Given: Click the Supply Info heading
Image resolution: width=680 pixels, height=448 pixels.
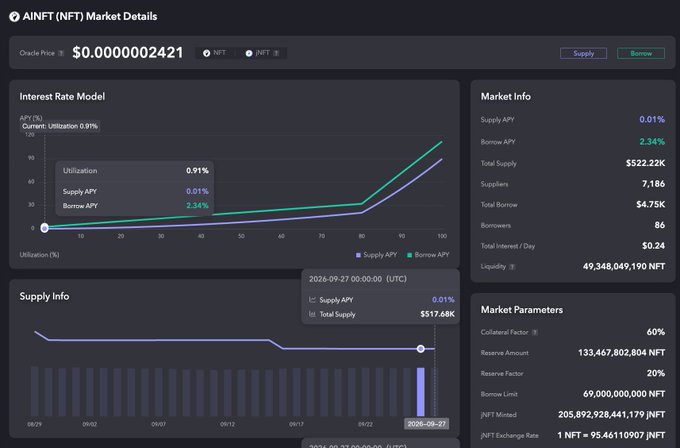Looking at the screenshot, I should (44, 296).
